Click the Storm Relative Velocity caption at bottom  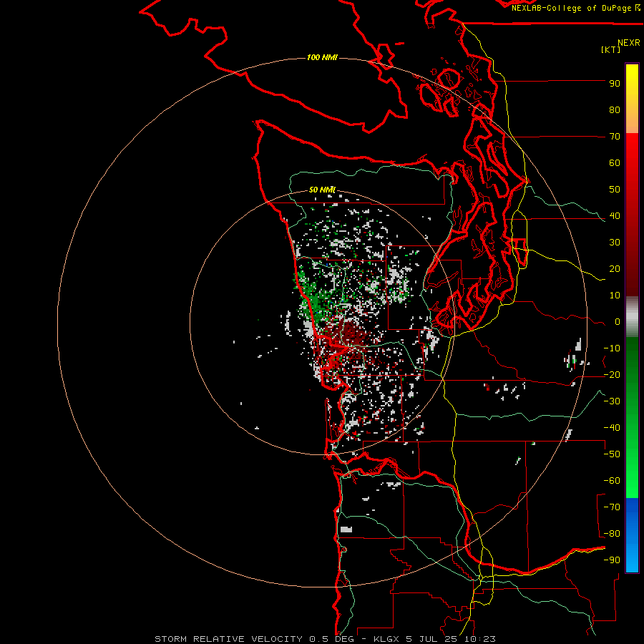[325, 639]
